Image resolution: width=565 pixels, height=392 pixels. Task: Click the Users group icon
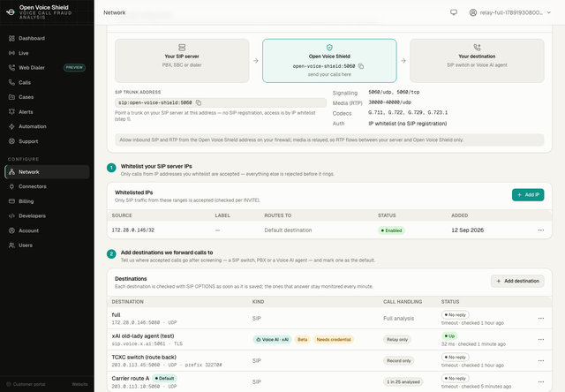pos(11,245)
